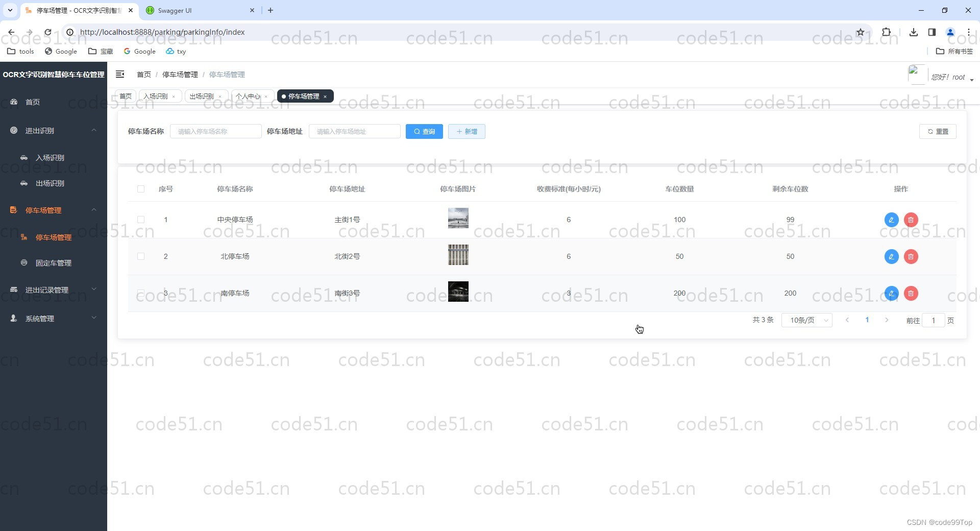Screen dimensions: 980x531
Task: Open 出场识别 in the sidebar
Action: [x=54, y=183]
